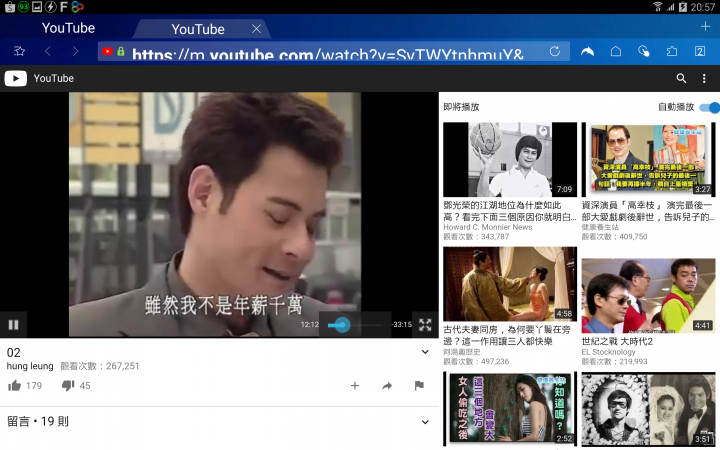Viewport: 720px width, 450px height.
Task: Enter fullscreen video mode
Action: (425, 325)
